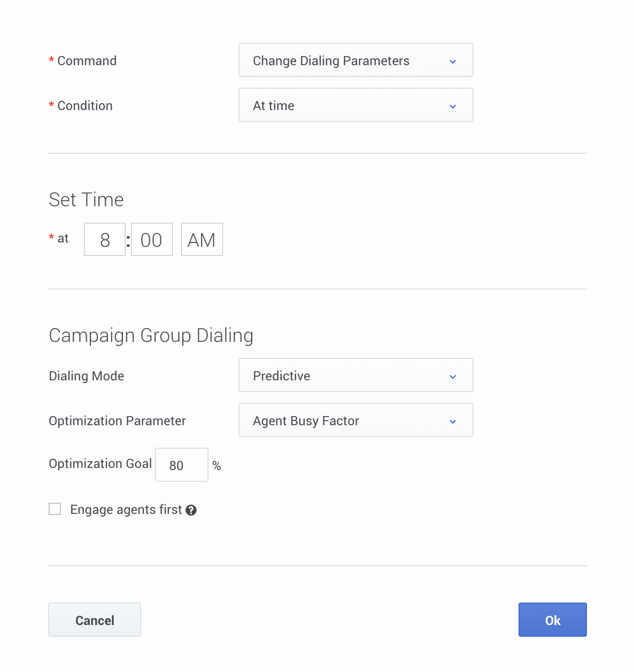The width and height of the screenshot is (634, 672).
Task: Click the hour field showing 8
Action: (x=105, y=240)
